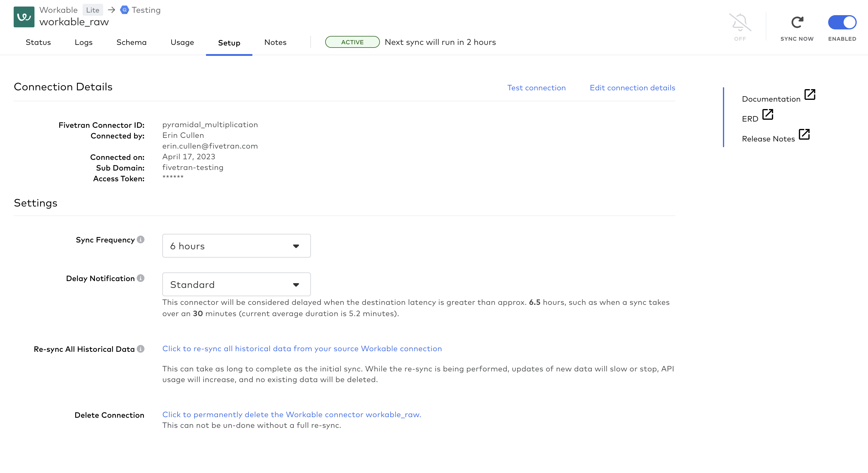Trigger a sync with the Sync Now icon
Image resolution: width=868 pixels, height=473 pixels.
tap(796, 22)
